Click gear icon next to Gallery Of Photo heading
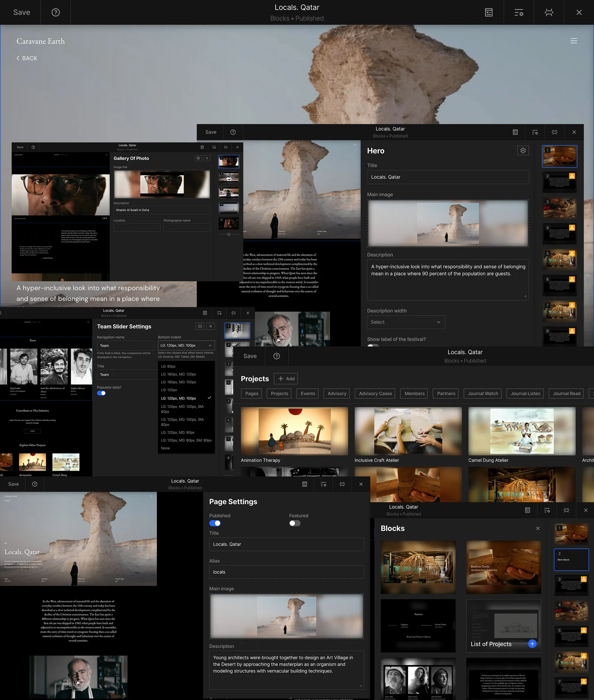The height and width of the screenshot is (700, 594). (x=198, y=158)
